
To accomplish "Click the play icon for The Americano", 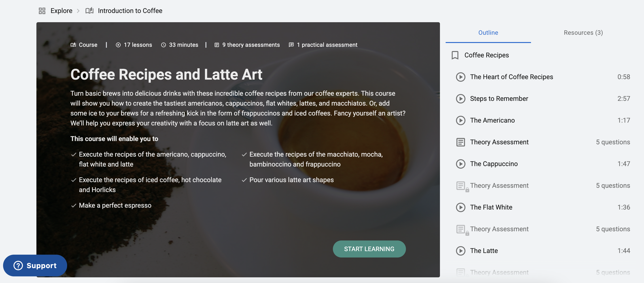I will click(x=461, y=120).
